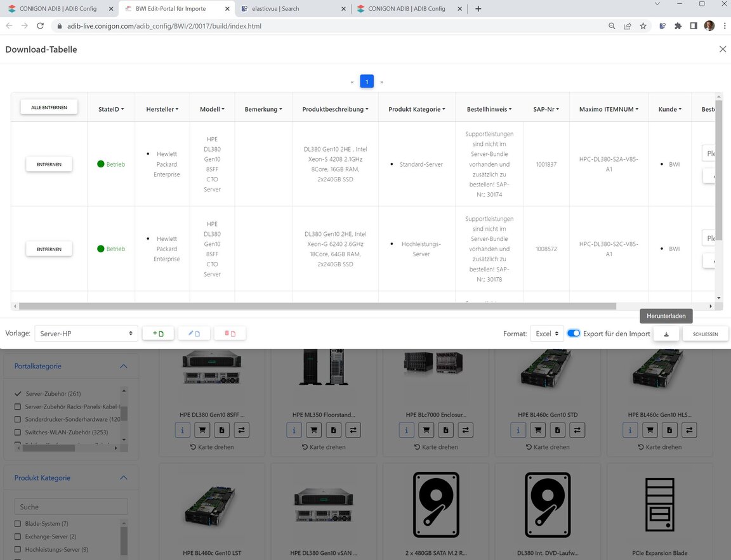Add HPE DL380 Gen10 8SFF to cart

(202, 430)
